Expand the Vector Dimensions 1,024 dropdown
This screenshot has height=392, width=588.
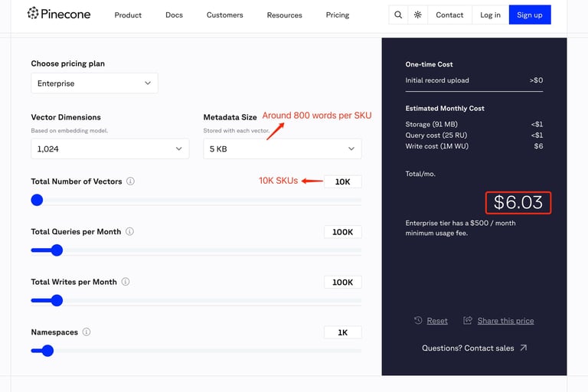110,149
